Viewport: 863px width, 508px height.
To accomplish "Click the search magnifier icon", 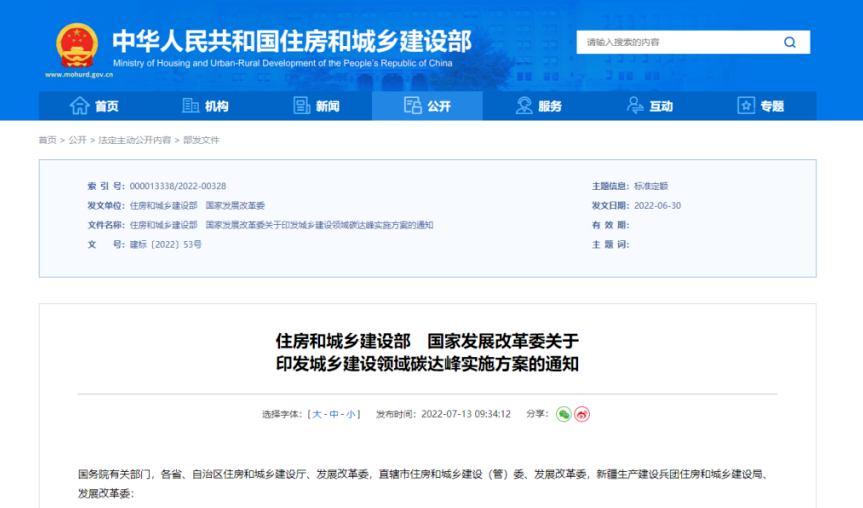I will click(x=790, y=42).
